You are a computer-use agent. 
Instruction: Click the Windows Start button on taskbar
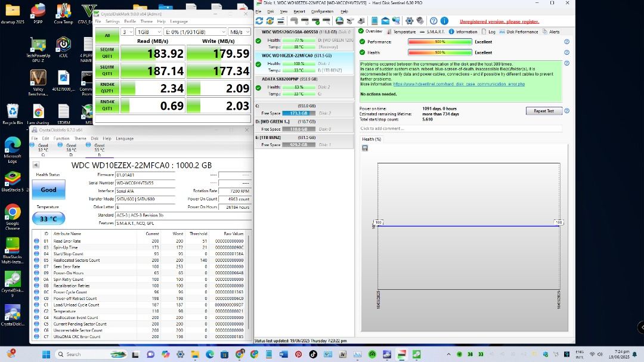46,354
